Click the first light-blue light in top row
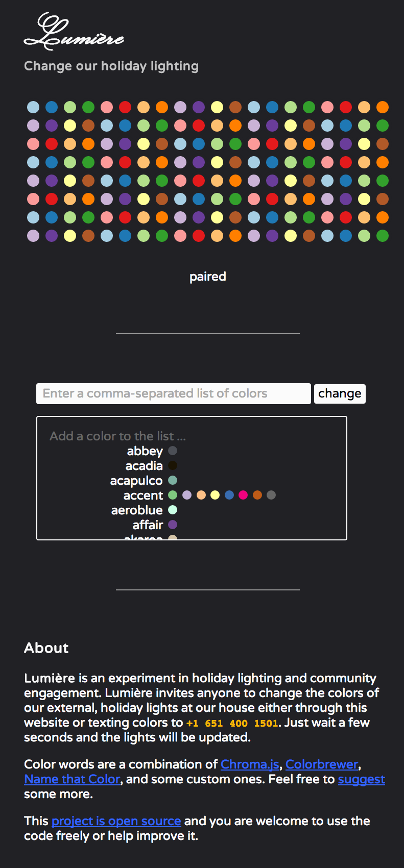404x868 pixels. (x=33, y=107)
